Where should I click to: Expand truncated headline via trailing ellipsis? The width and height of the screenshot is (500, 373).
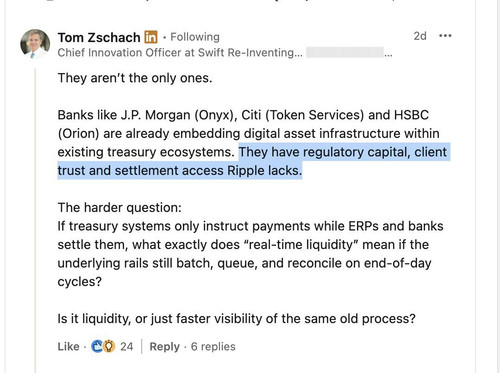(x=388, y=54)
